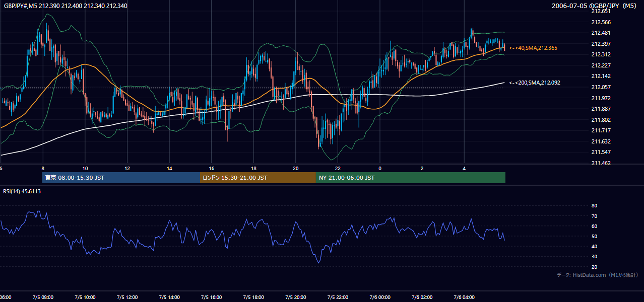Select the NY 21:00-06:00 JST session bar
This screenshot has width=644, height=302.
click(x=411, y=178)
